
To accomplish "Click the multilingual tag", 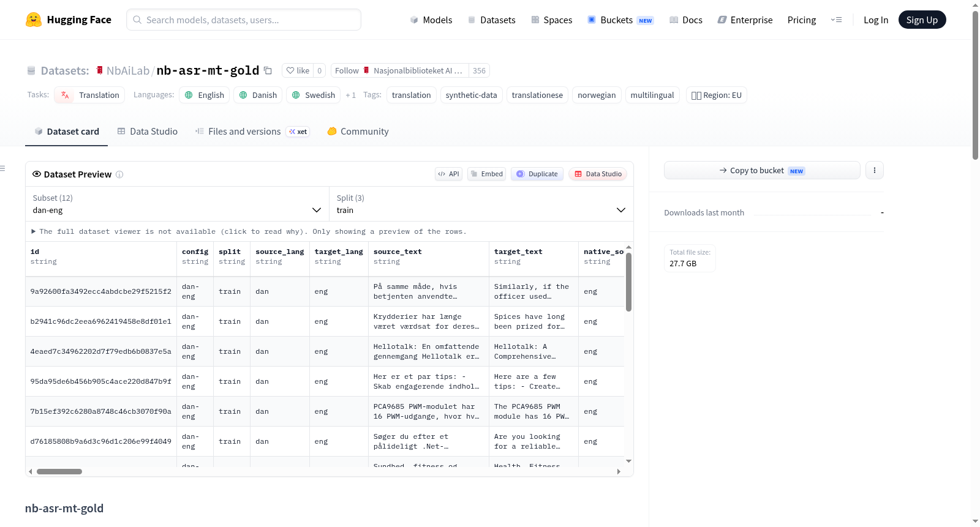I will (652, 95).
